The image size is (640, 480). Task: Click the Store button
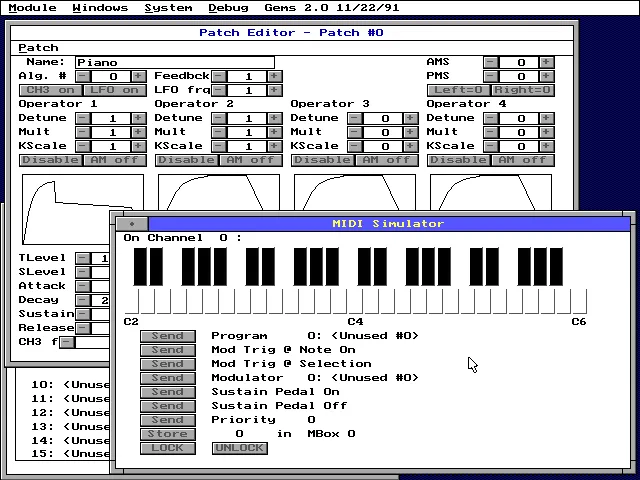(x=168, y=434)
